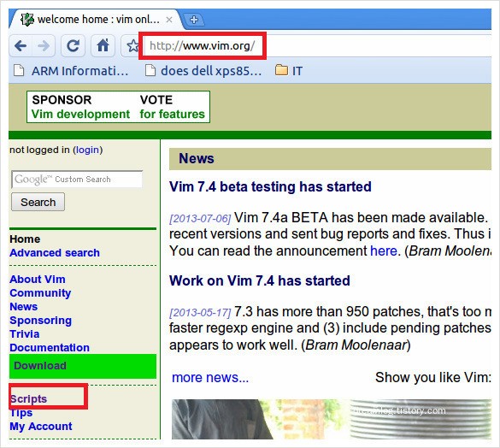
Task: Open the 'does dell xps85...' bookmark
Action: [203, 71]
